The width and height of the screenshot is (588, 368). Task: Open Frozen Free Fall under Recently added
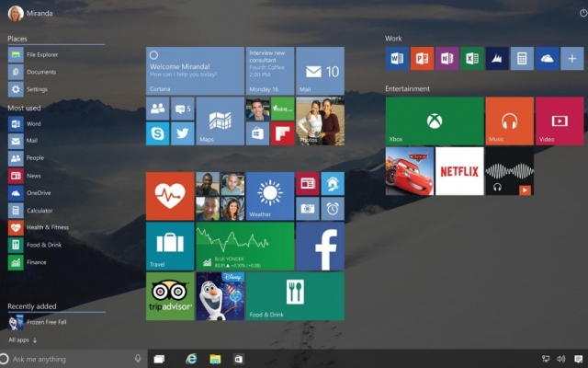click(38, 323)
